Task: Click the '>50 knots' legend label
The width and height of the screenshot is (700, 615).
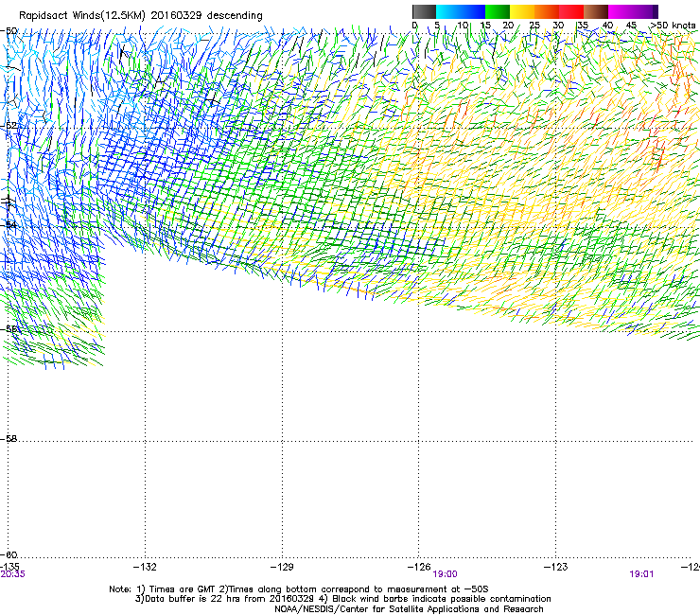Action: tap(674, 26)
